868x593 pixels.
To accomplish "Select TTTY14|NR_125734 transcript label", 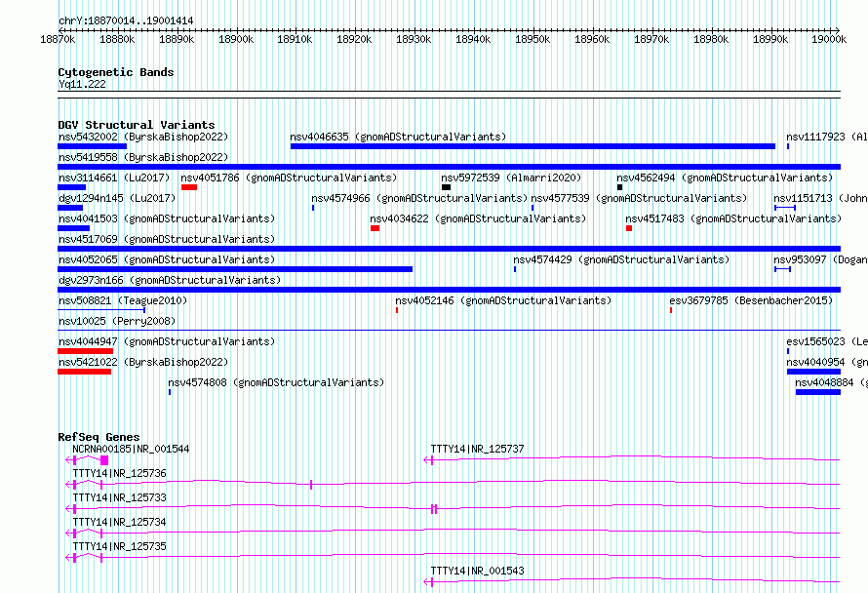I will pos(119,522).
